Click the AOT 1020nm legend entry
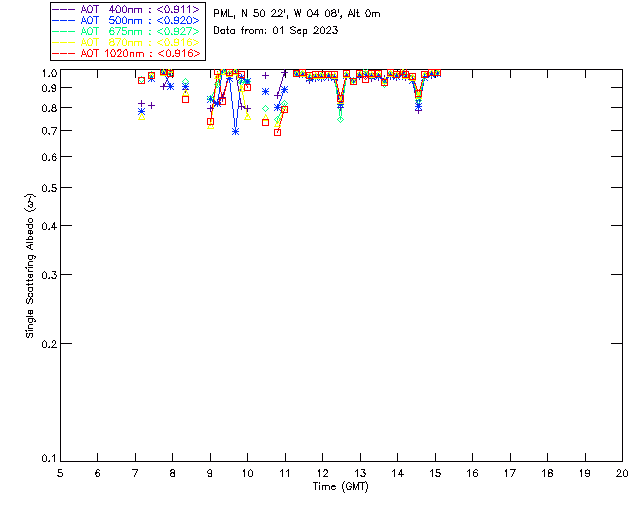The height and width of the screenshot is (512, 640). (126, 53)
